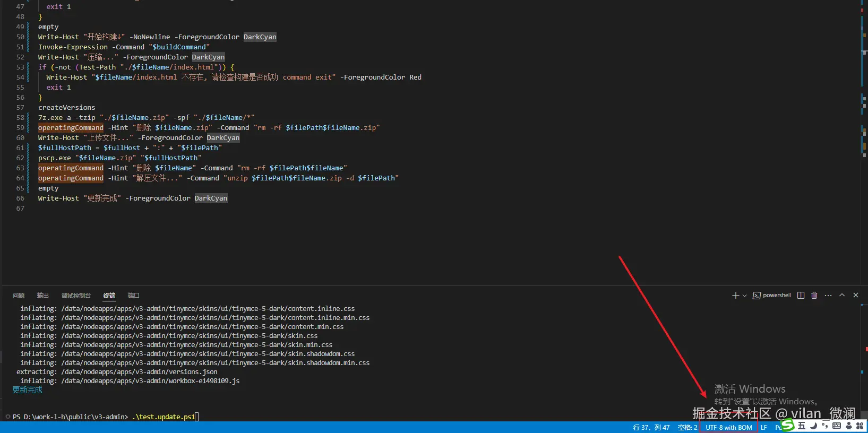Open the soft keyboard icon in IME toolbar
Screen dimensions: 868x433
[x=837, y=426]
